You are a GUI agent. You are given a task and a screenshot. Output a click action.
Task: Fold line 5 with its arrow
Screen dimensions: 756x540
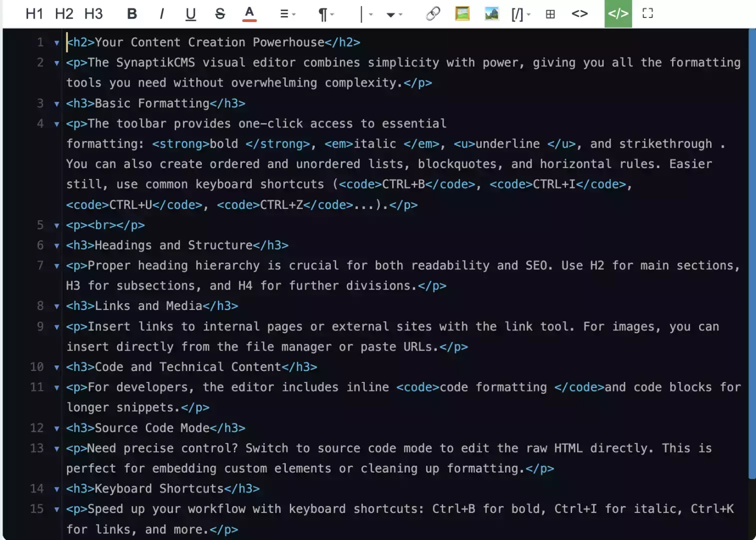56,225
